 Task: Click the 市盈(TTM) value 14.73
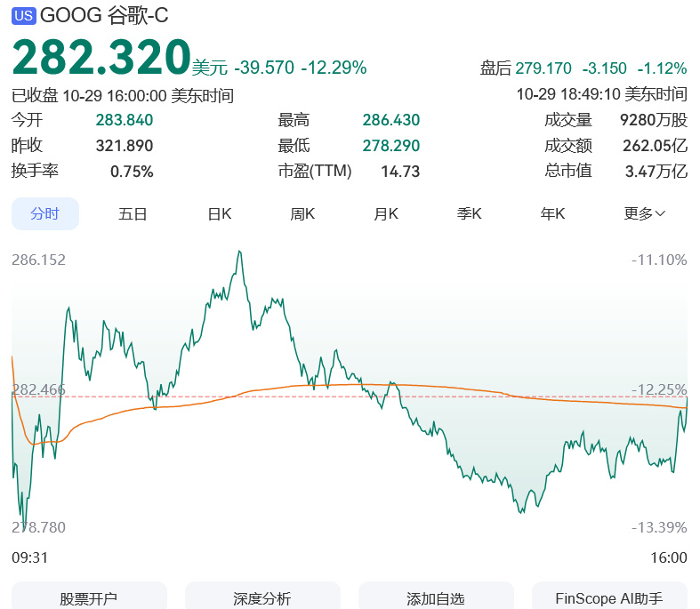coord(400,172)
